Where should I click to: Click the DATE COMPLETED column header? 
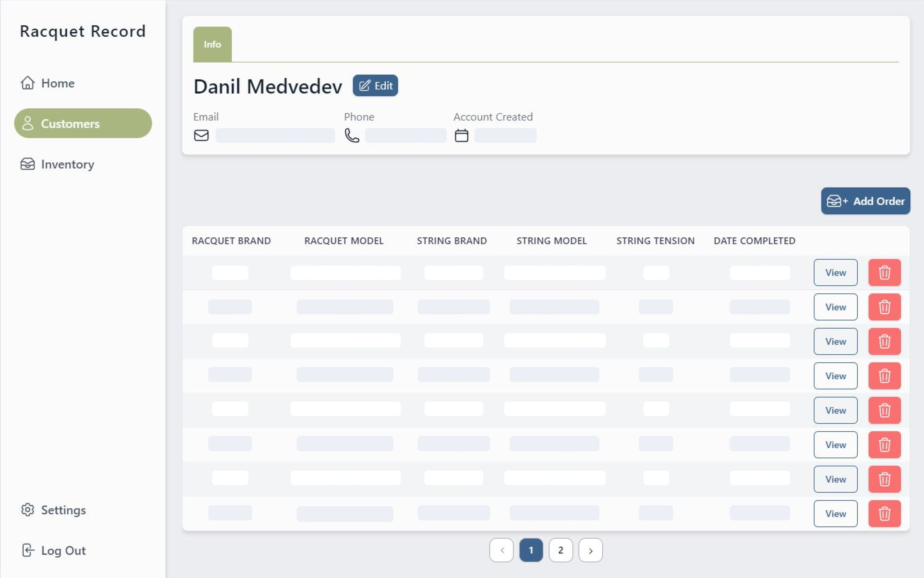coord(755,241)
